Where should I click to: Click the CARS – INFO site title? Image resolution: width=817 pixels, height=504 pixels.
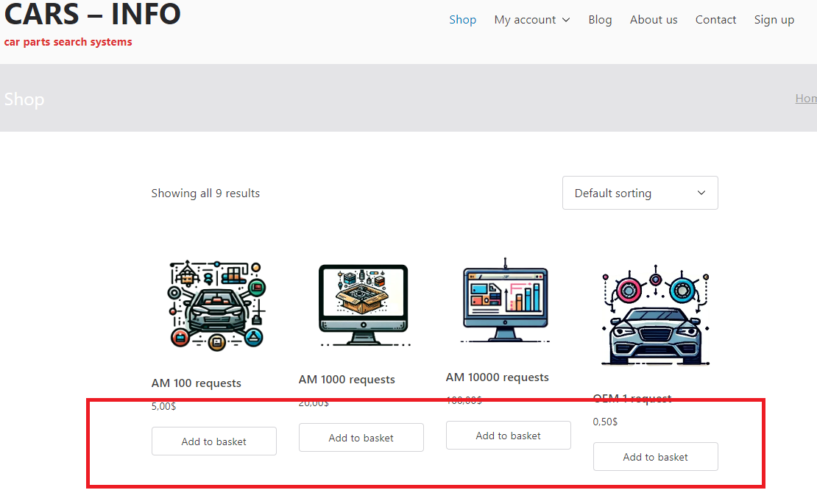[x=93, y=14]
